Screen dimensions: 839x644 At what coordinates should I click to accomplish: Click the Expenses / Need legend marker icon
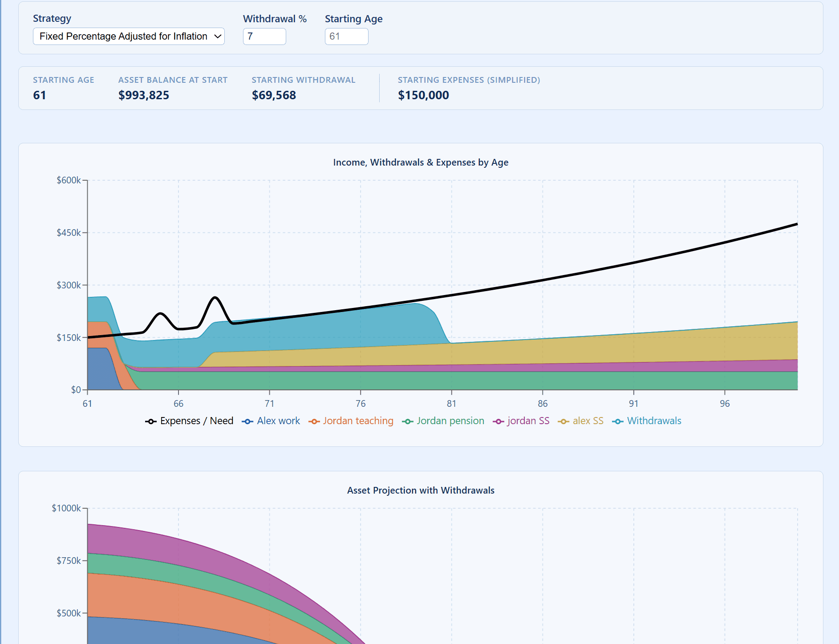click(150, 421)
